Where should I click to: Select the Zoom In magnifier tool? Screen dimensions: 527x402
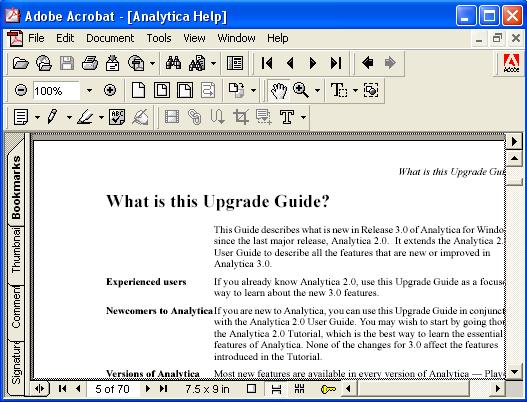coord(301,90)
